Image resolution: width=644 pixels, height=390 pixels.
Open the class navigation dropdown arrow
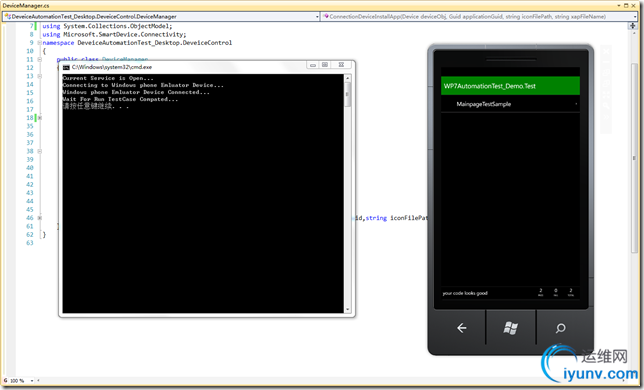(x=317, y=16)
